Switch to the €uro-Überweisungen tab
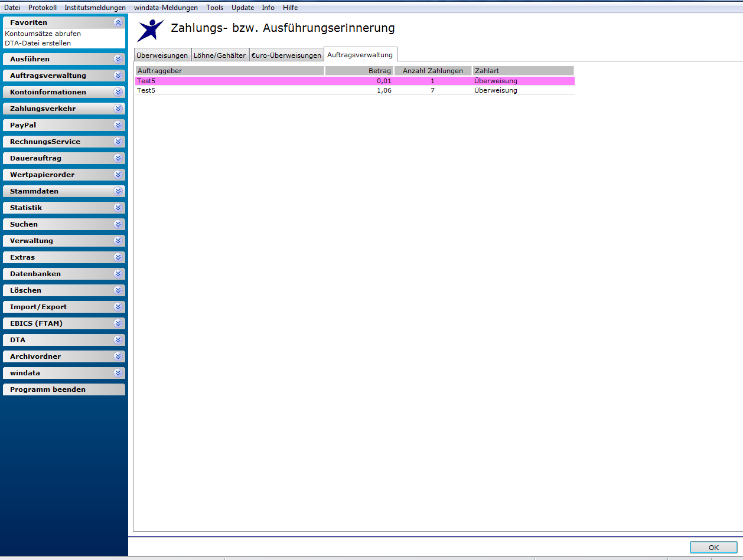743x560 pixels. coord(286,55)
